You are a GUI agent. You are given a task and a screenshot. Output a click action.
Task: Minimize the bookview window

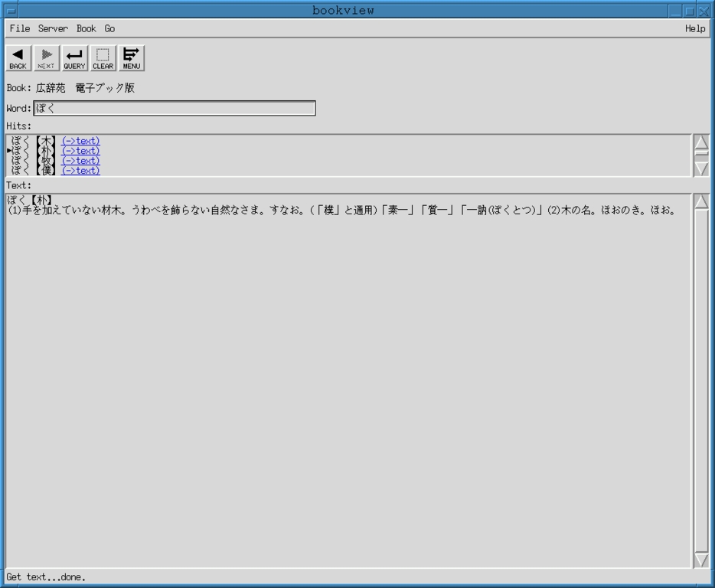674,11
